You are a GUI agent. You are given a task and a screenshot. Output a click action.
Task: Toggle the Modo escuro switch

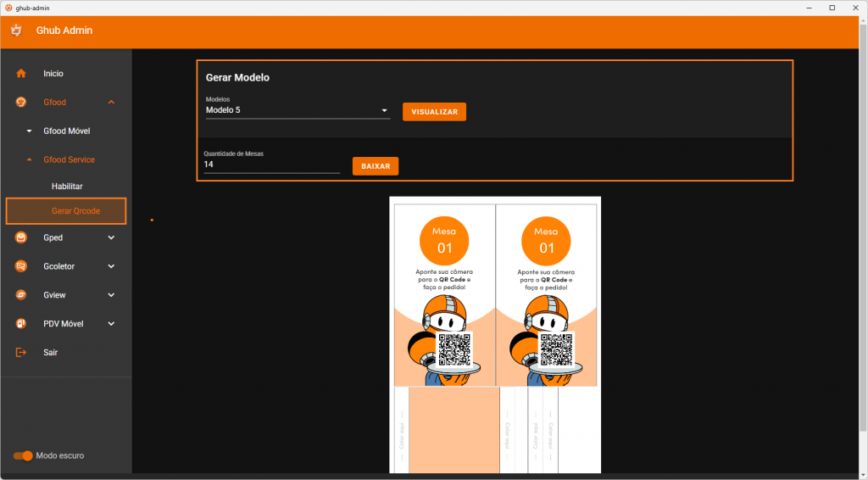point(23,455)
